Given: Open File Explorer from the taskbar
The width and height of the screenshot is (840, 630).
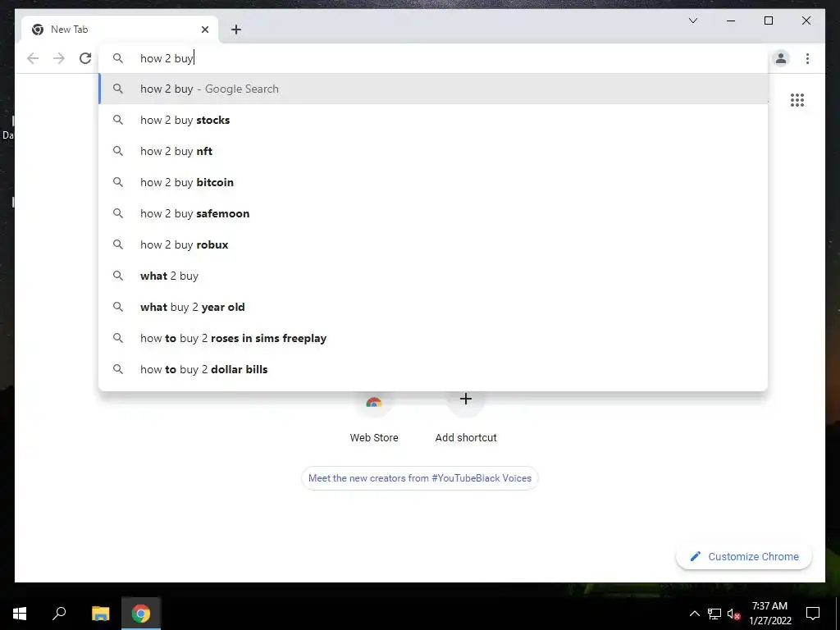Looking at the screenshot, I should tap(100, 614).
